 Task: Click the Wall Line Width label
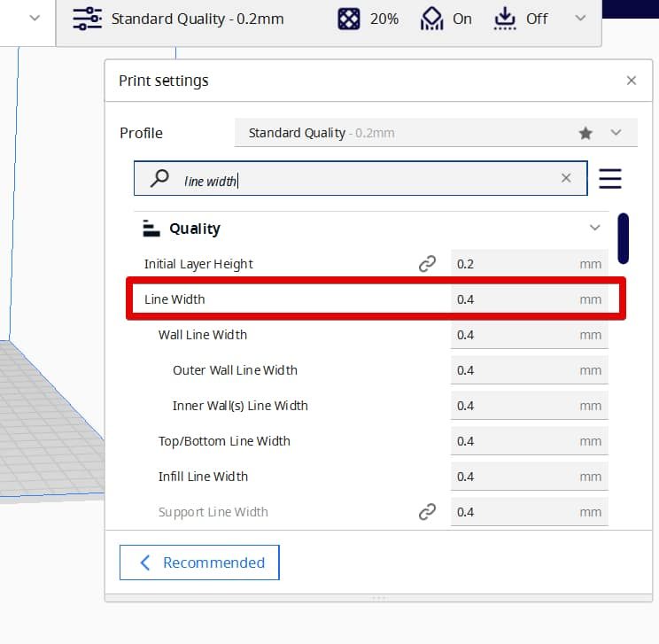coord(203,335)
